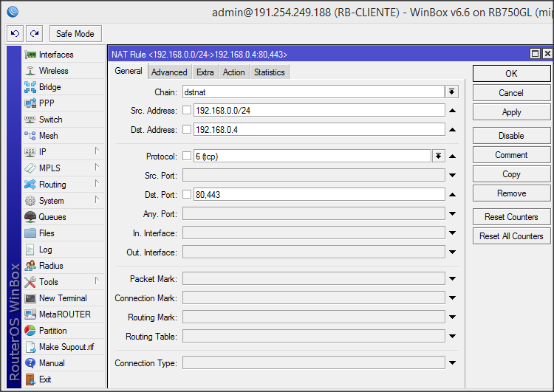
Task: Toggle the Src. Address invert checkbox
Action: click(187, 110)
